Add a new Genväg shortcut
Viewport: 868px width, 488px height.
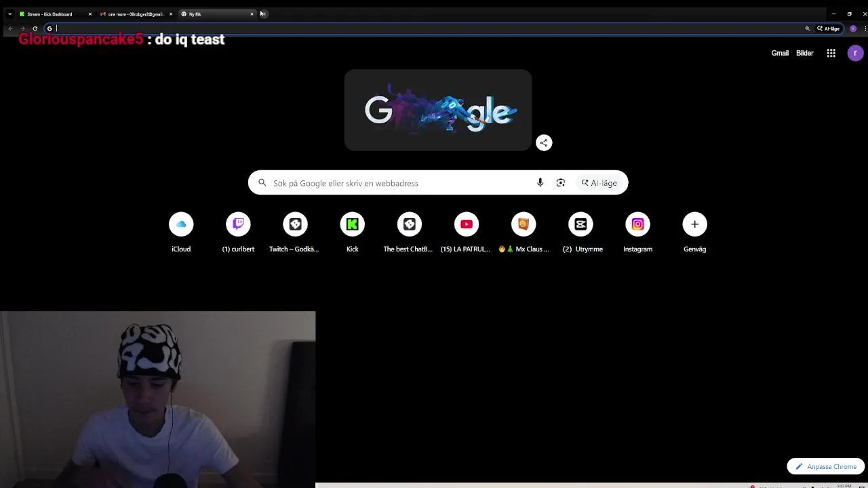click(x=694, y=224)
